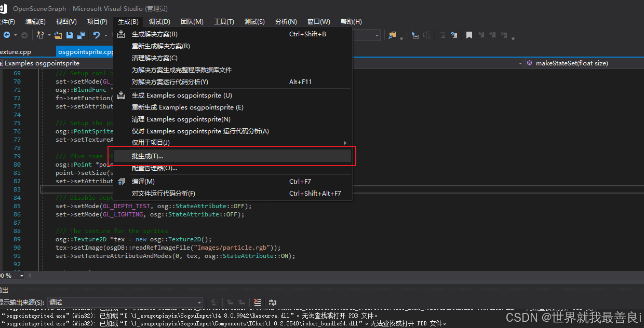Click the navigate backward arrow icon

pyautogui.click(x=7, y=35)
